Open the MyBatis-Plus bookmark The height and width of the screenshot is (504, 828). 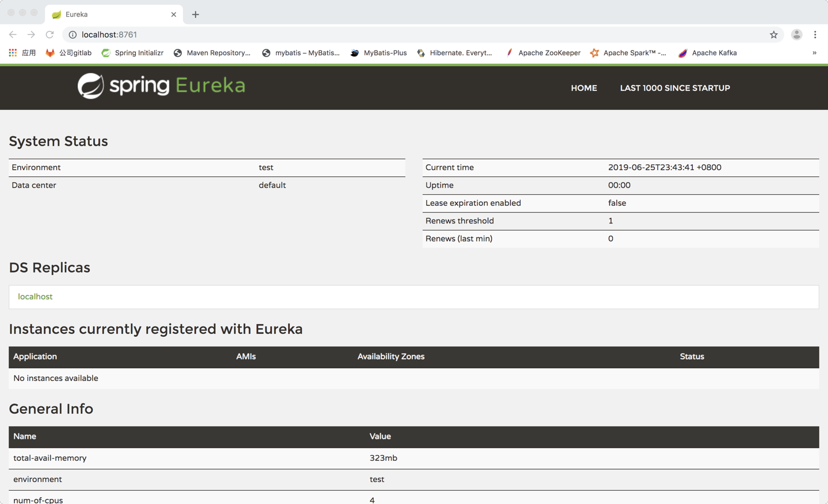378,53
